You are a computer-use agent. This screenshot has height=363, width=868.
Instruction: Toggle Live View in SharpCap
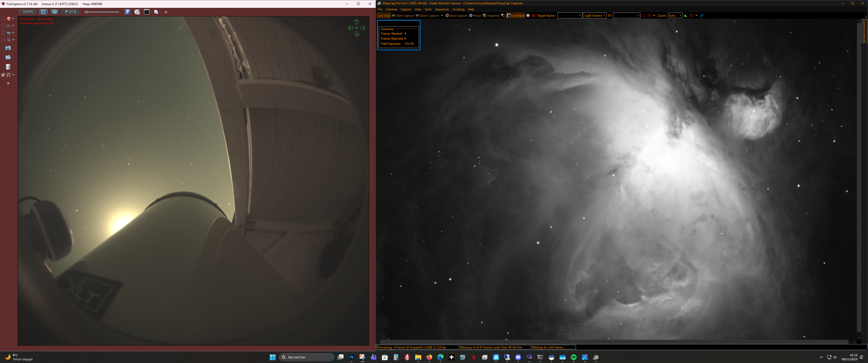384,15
